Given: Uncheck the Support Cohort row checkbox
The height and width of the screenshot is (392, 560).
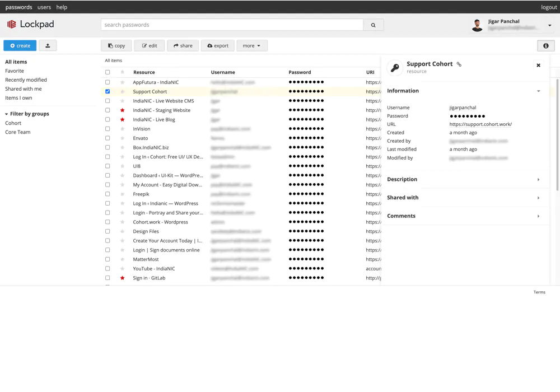Looking at the screenshot, I should 108,92.
